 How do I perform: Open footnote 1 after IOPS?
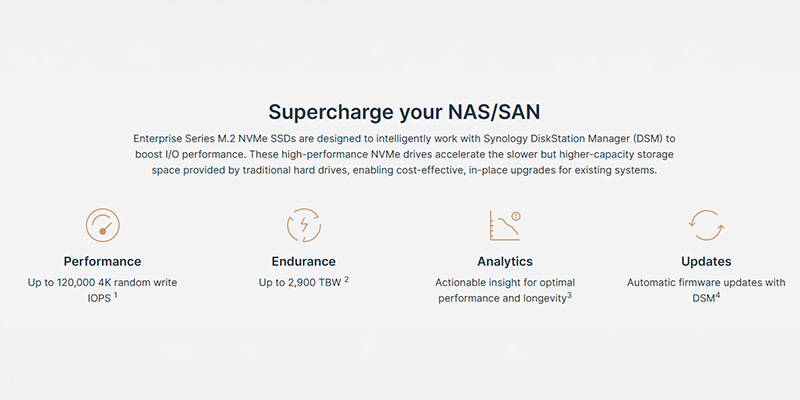[x=115, y=296]
